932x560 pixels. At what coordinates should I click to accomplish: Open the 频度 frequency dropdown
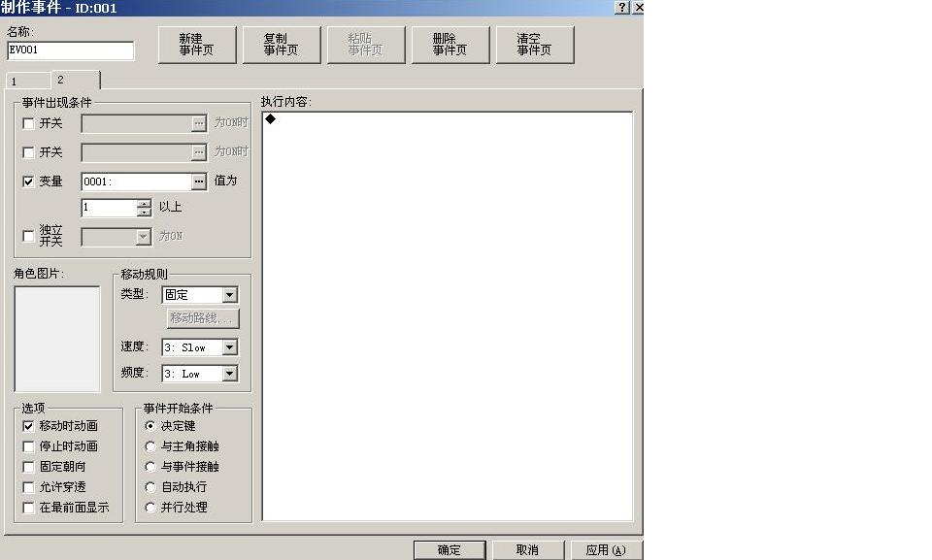[x=229, y=374]
